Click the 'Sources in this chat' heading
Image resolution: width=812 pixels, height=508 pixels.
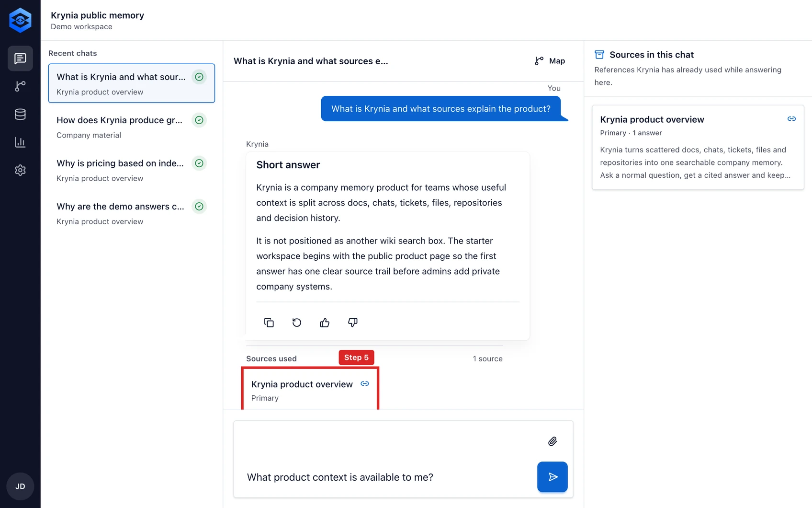pyautogui.click(x=652, y=55)
